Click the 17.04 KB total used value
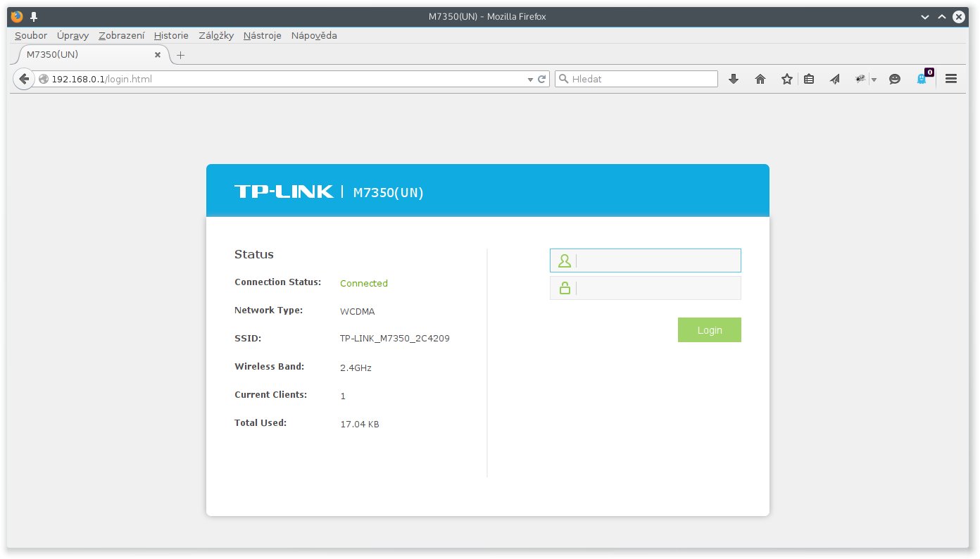Screen dimensions: 980x559 point(360,424)
